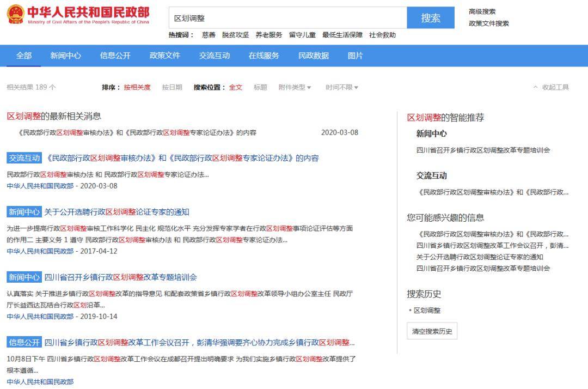Open sidebar item 四川省乡镇行政区划调整改革工作会议召开，彭清
Image resolution: width=588 pixels, height=389 pixels.
492,245
